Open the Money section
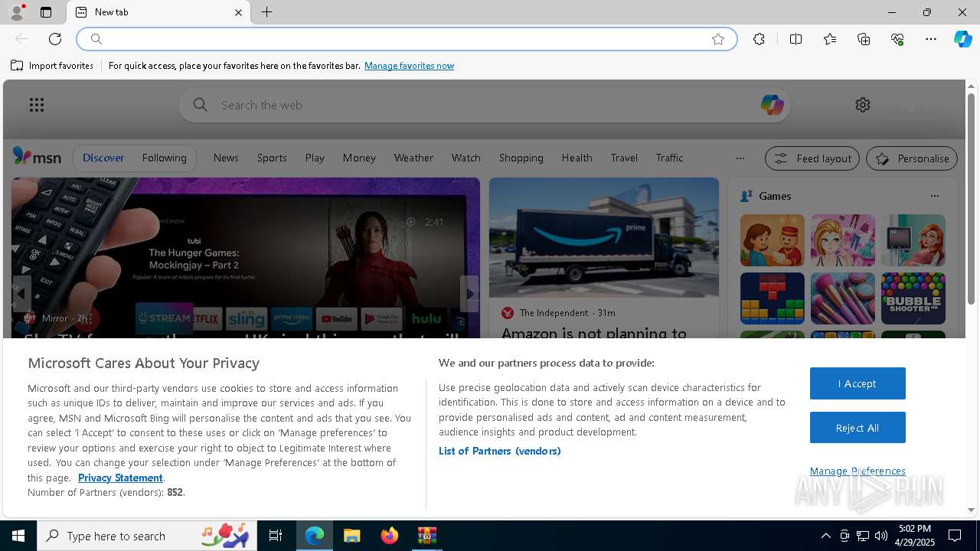The image size is (980, 551). pyautogui.click(x=359, y=158)
